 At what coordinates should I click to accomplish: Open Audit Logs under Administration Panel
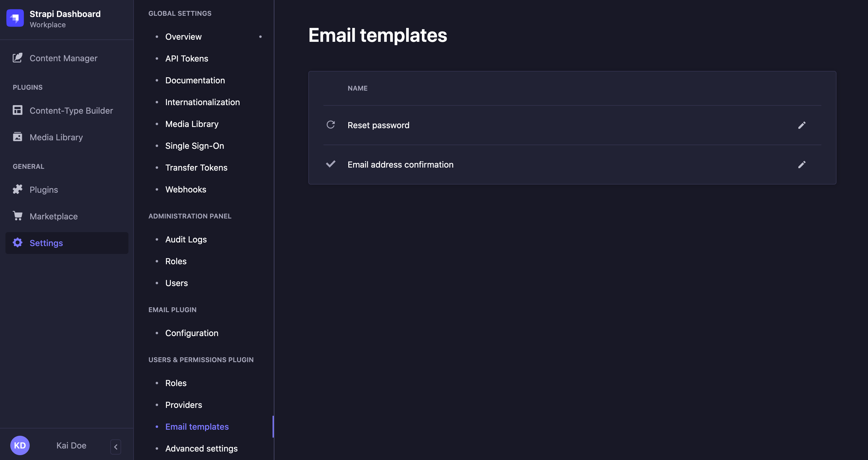click(x=186, y=239)
